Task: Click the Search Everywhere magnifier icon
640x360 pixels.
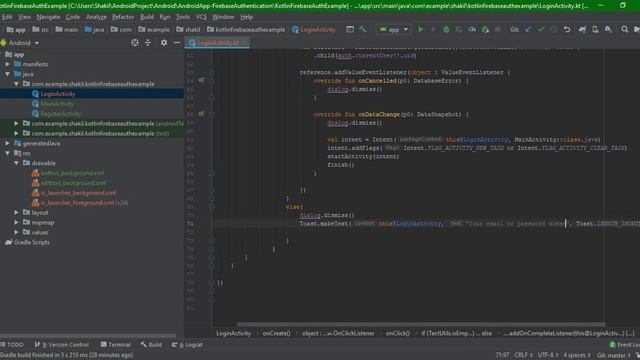Action: pos(624,29)
